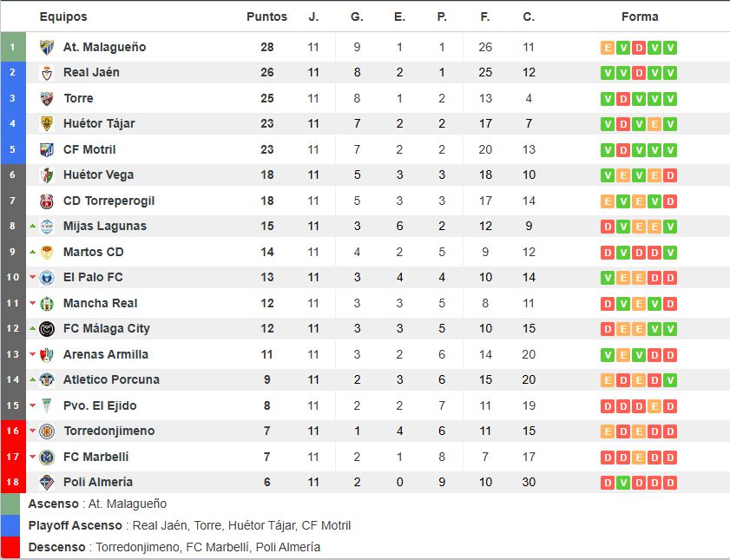Viewport: 730px width, 560px height.
Task: Click At. Malagueño's first orange E form badge
Action: (x=607, y=48)
